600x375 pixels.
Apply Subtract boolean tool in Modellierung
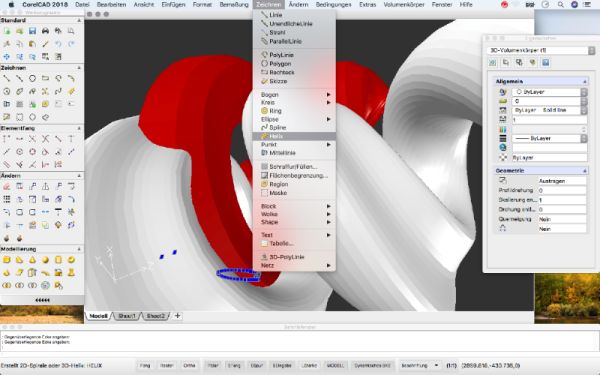point(20,285)
